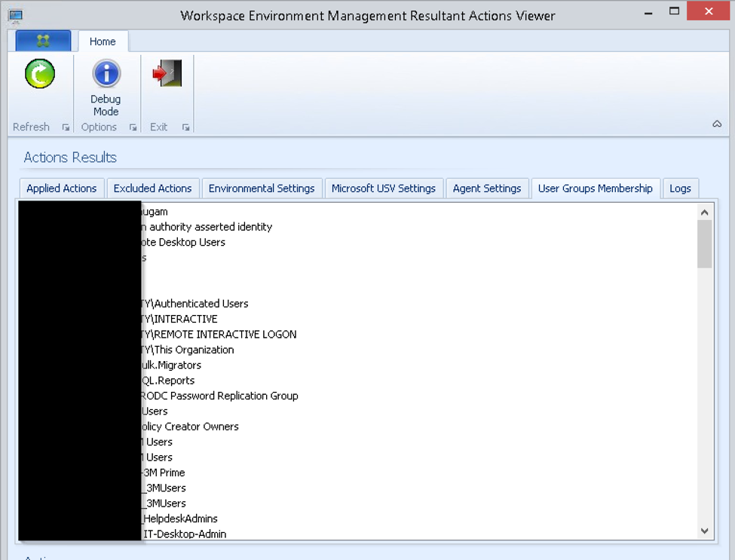Image resolution: width=735 pixels, height=560 pixels.
Task: Select User Groups Membership tab
Action: click(x=596, y=188)
